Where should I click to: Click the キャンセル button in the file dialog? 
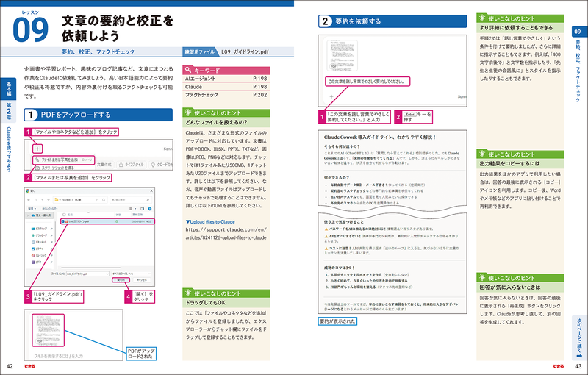click(142, 279)
